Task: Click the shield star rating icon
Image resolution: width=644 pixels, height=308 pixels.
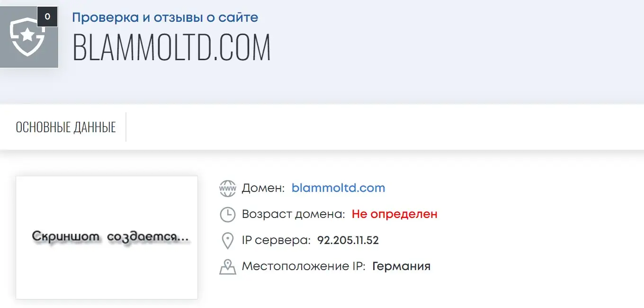Action: pos(27,36)
